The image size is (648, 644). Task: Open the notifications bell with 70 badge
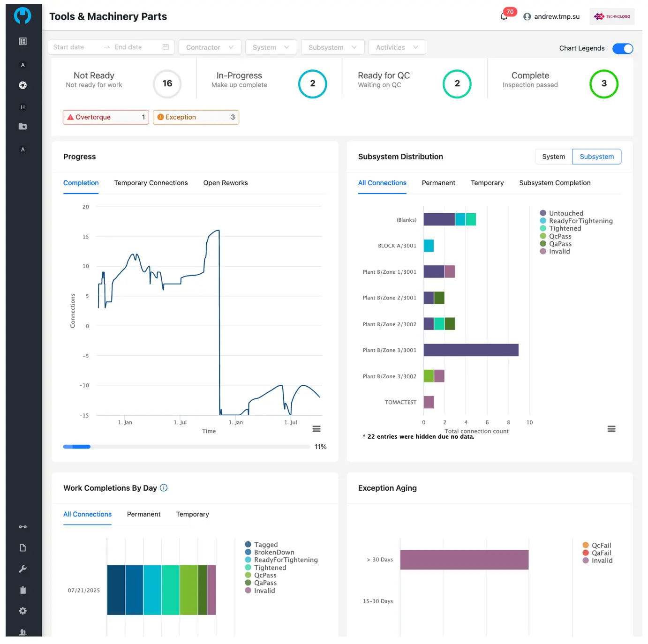pyautogui.click(x=504, y=17)
